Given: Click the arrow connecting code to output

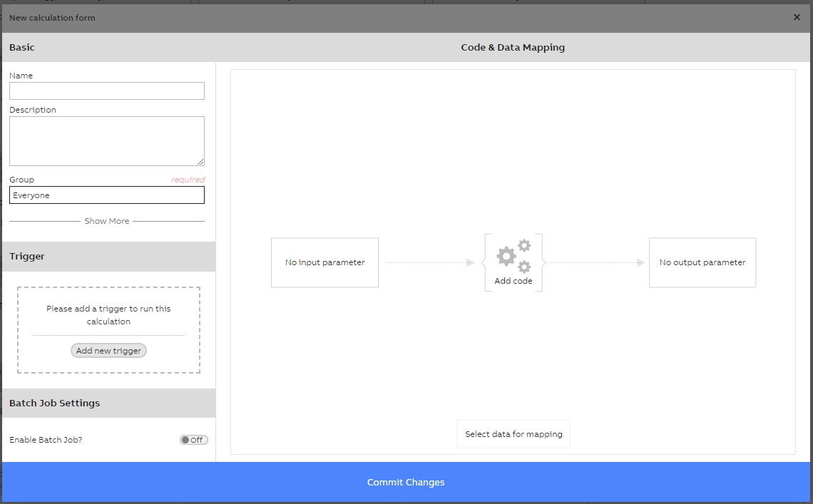Looking at the screenshot, I should click(599, 262).
